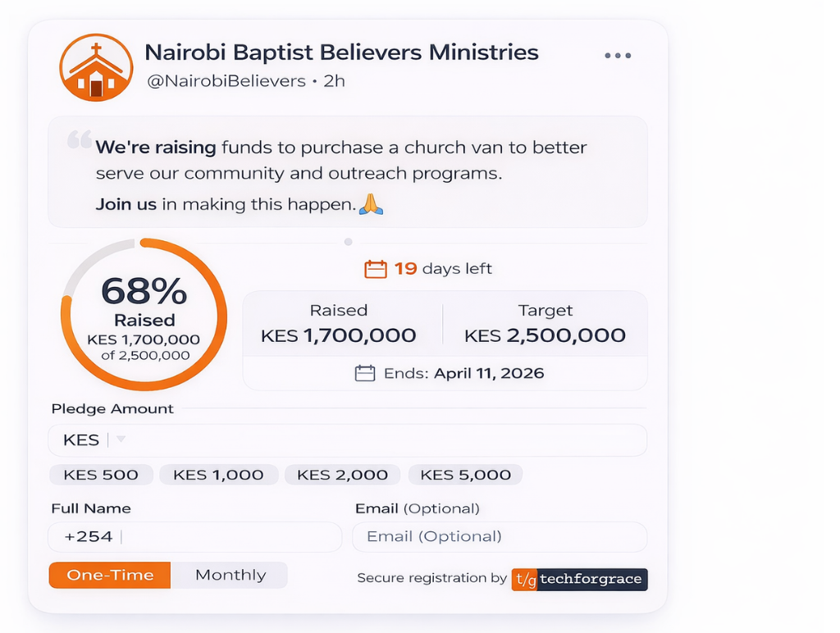The width and height of the screenshot is (840, 633).
Task: Open the KES currency dropdown arrow
Action: pos(121,439)
